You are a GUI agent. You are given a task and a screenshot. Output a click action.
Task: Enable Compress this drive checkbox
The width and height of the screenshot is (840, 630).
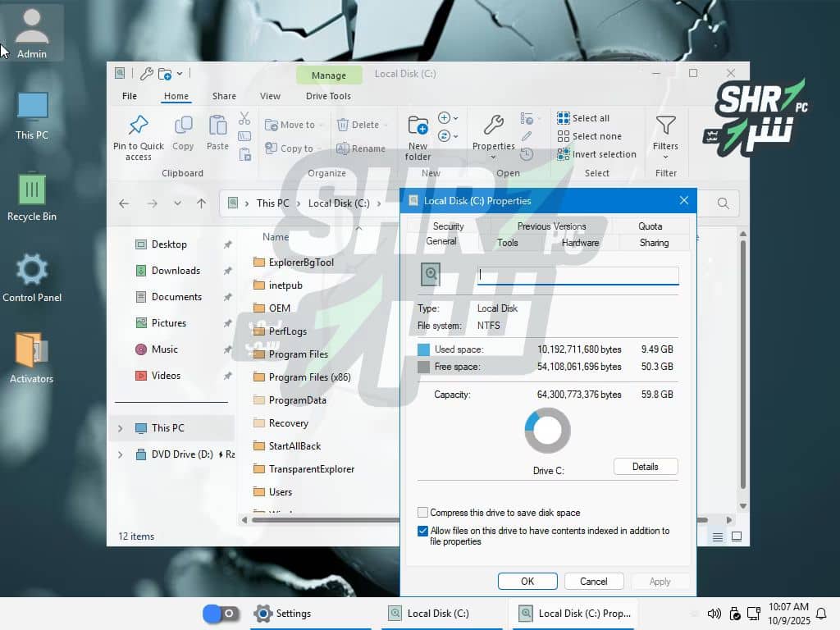point(423,513)
